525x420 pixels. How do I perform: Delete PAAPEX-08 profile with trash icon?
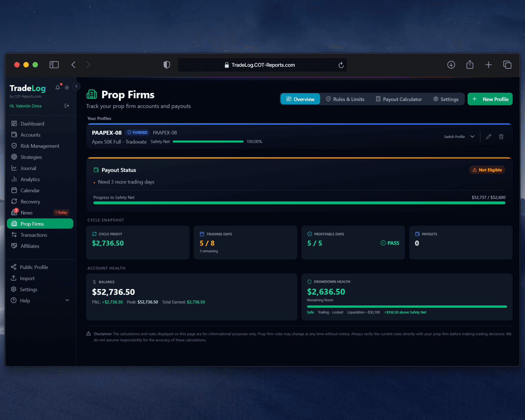pos(501,137)
